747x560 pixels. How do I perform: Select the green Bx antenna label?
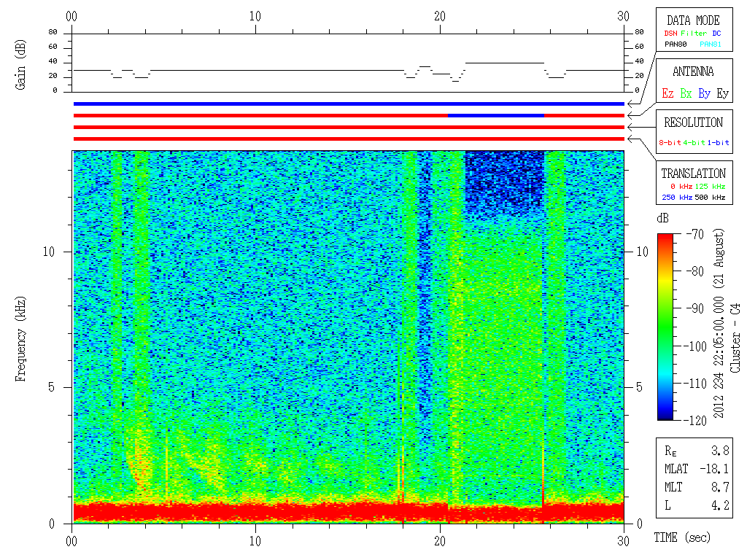click(686, 93)
